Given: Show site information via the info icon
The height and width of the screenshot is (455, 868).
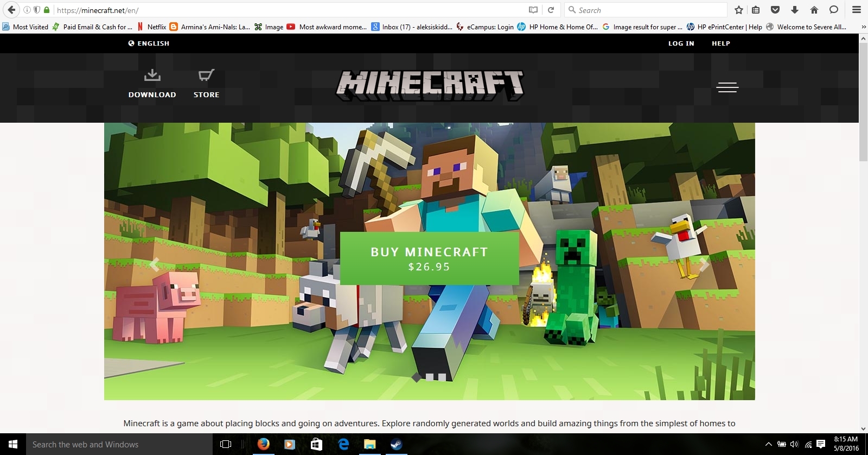Looking at the screenshot, I should click(x=27, y=10).
